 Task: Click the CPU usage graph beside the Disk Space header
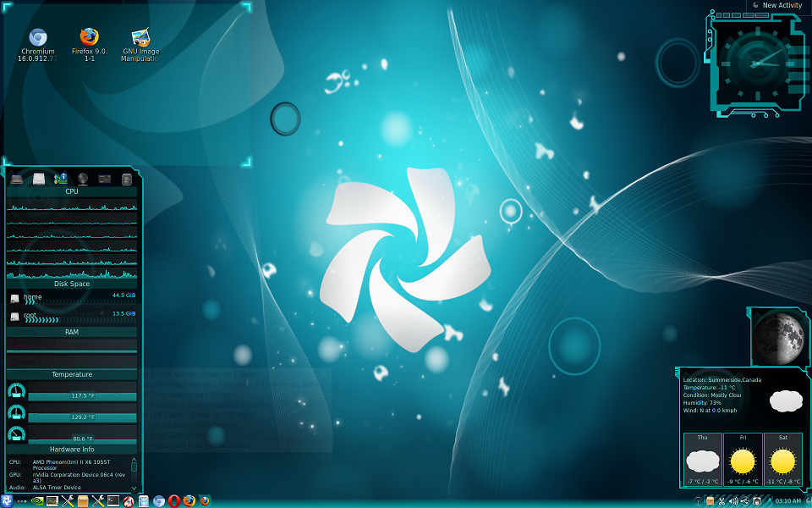(72, 273)
